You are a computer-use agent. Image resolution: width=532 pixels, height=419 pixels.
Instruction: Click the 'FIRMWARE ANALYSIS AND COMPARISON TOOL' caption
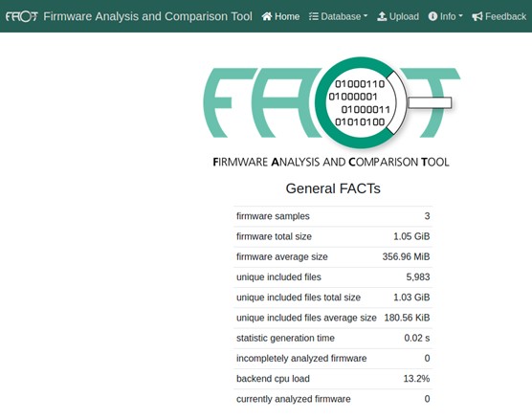pyautogui.click(x=331, y=163)
